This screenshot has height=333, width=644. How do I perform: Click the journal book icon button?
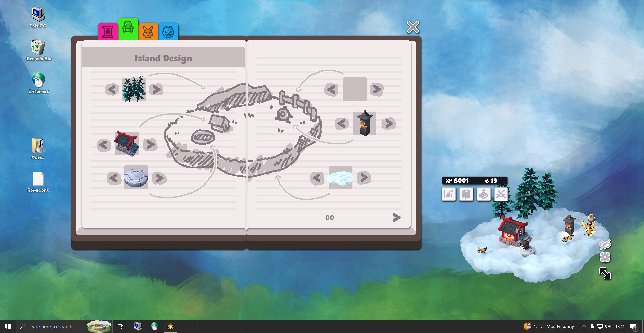466,194
